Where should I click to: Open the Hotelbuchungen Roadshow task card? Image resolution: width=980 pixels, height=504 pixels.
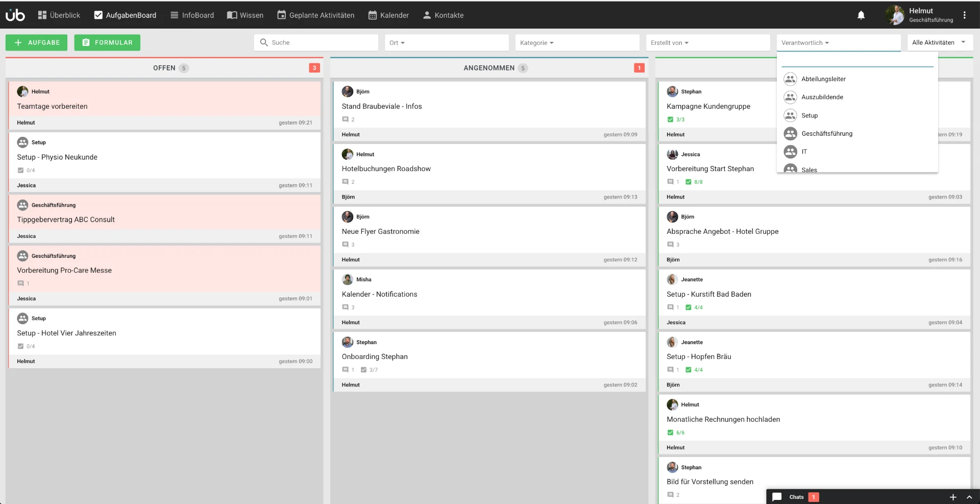pyautogui.click(x=489, y=174)
